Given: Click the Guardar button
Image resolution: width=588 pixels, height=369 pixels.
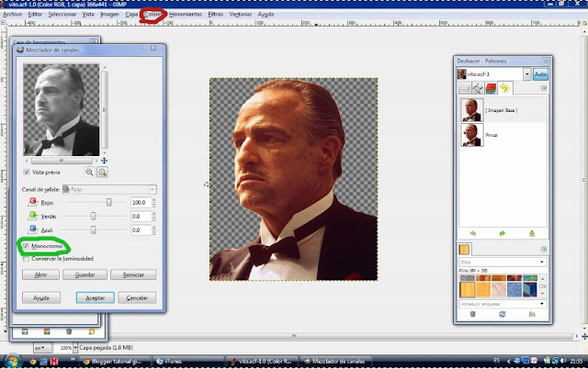Looking at the screenshot, I should tap(85, 274).
